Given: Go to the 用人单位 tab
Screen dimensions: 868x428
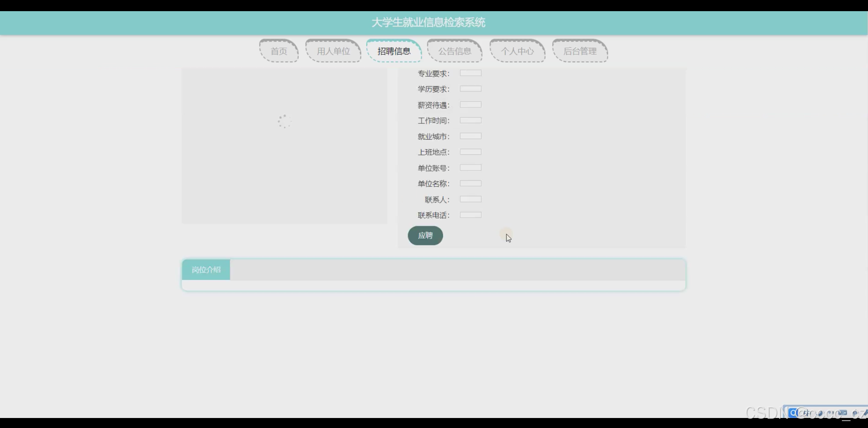Looking at the screenshot, I should coord(333,51).
